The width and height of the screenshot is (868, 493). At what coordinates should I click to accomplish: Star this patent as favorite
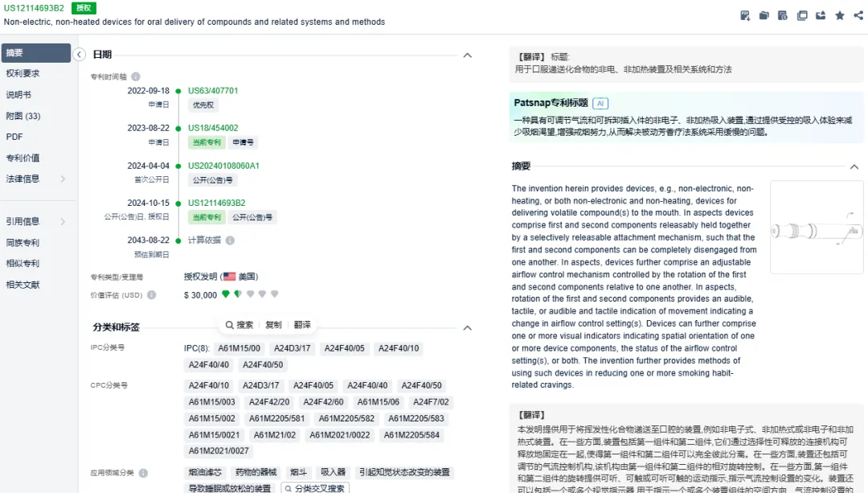pos(840,15)
